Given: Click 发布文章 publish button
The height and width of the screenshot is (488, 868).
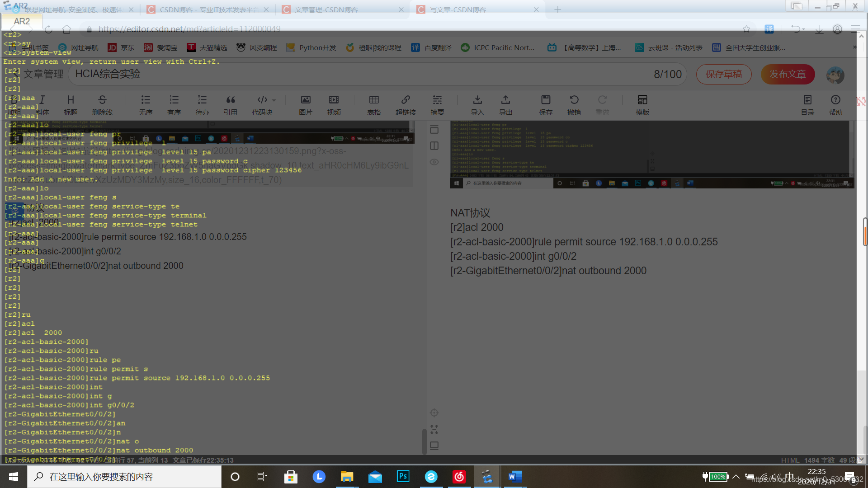Looking at the screenshot, I should (x=788, y=74).
